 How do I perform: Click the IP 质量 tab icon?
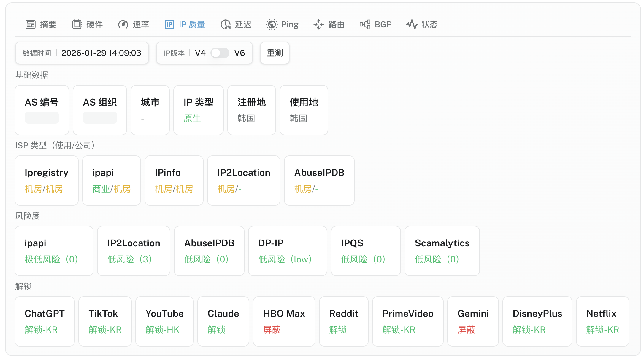[x=169, y=24]
